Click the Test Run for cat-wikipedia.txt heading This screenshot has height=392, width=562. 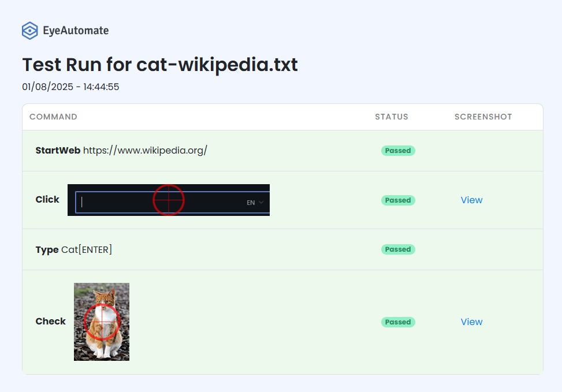pyautogui.click(x=160, y=65)
